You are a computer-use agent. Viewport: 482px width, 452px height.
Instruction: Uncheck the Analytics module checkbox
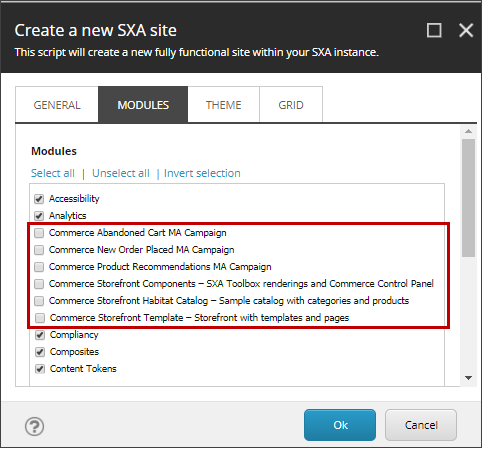[x=39, y=216]
